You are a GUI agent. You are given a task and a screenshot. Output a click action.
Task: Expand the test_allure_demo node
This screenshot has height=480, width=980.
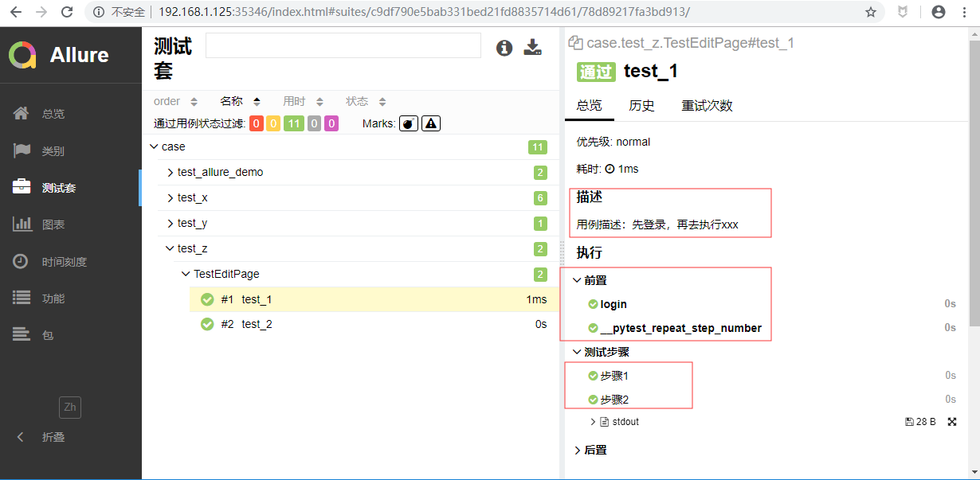coord(358,172)
